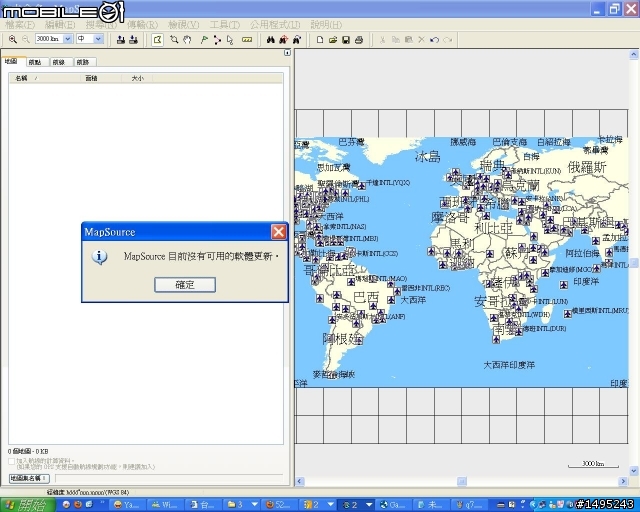
Task: Open the 工具(T) menu
Action: tap(224, 24)
